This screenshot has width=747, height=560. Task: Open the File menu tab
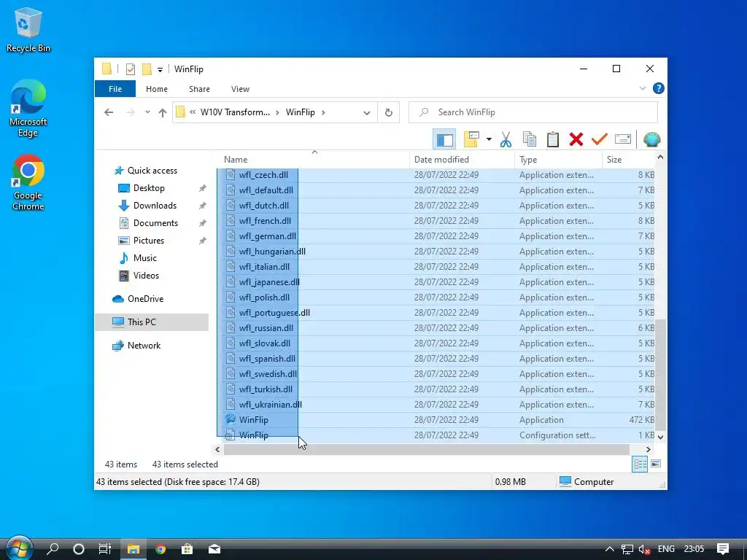(115, 89)
